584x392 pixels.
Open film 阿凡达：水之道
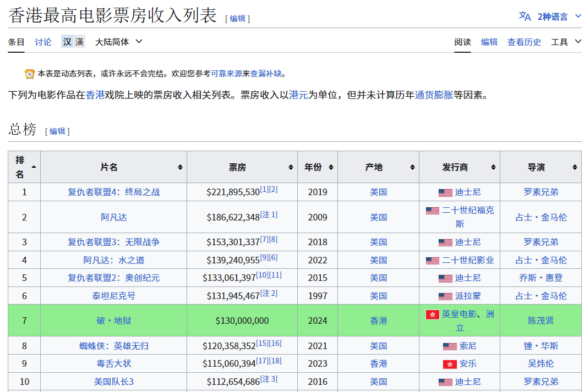[113, 260]
